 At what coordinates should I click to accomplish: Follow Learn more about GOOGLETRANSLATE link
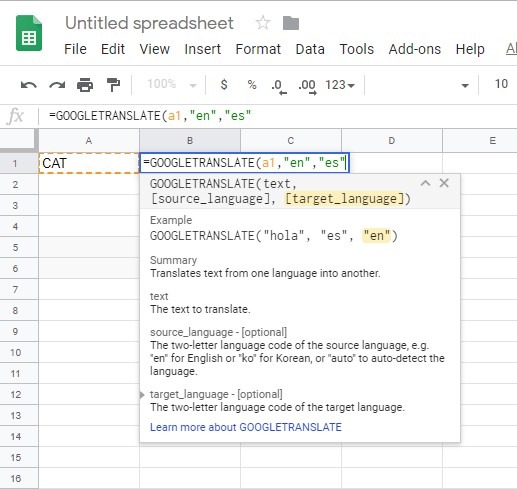coord(246,427)
